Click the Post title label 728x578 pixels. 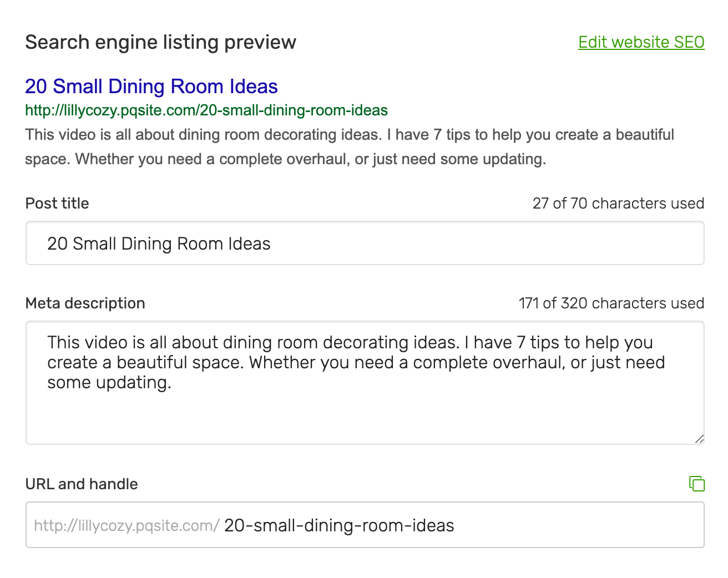pyautogui.click(x=57, y=204)
